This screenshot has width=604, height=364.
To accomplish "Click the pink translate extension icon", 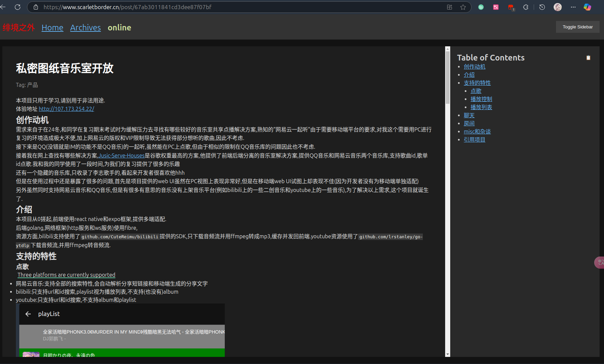I will (496, 7).
